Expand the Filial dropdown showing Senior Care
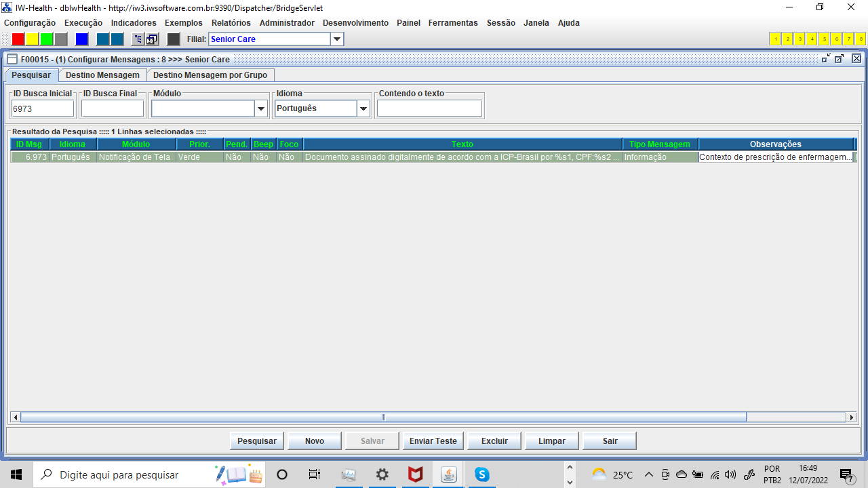 coord(337,39)
